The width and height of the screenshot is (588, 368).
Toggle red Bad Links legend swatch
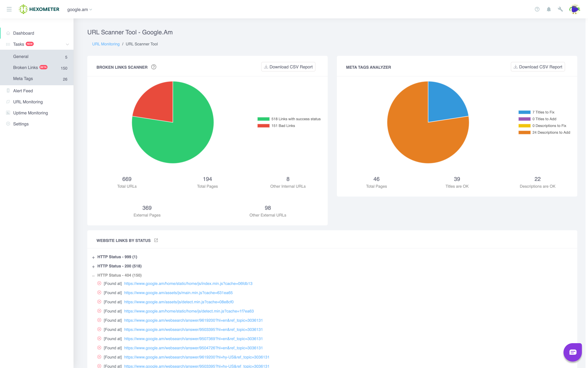[263, 126]
